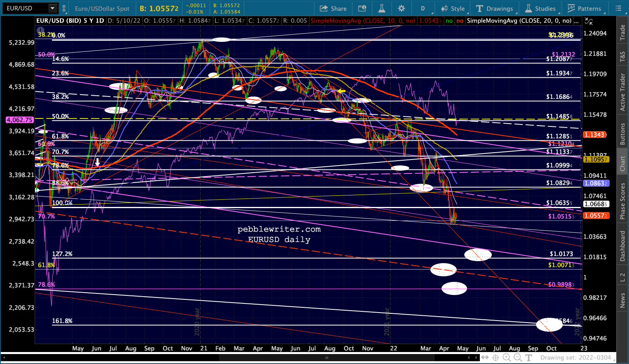Click the 1.10957 yellow price bubble
Viewport: 629px width, 364px height.
click(596, 159)
